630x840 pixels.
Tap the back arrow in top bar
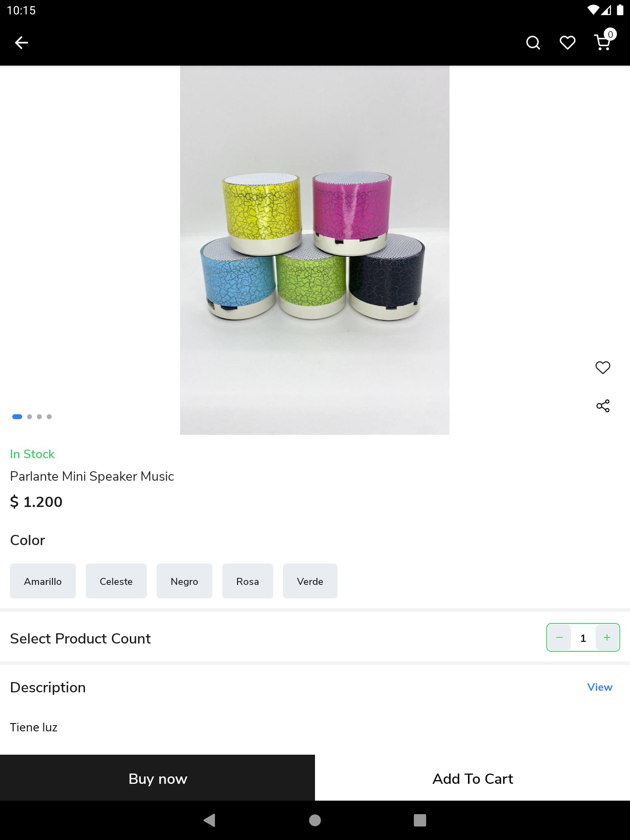coord(21,43)
